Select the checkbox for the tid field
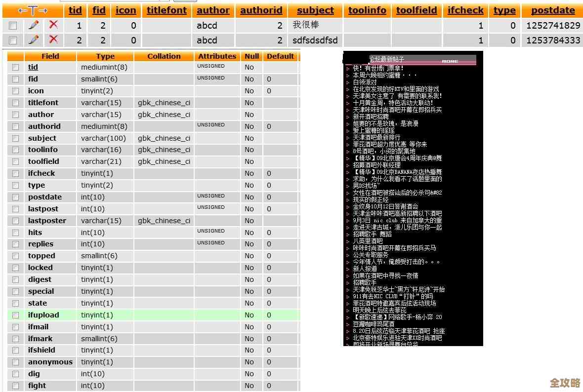 click(x=15, y=67)
